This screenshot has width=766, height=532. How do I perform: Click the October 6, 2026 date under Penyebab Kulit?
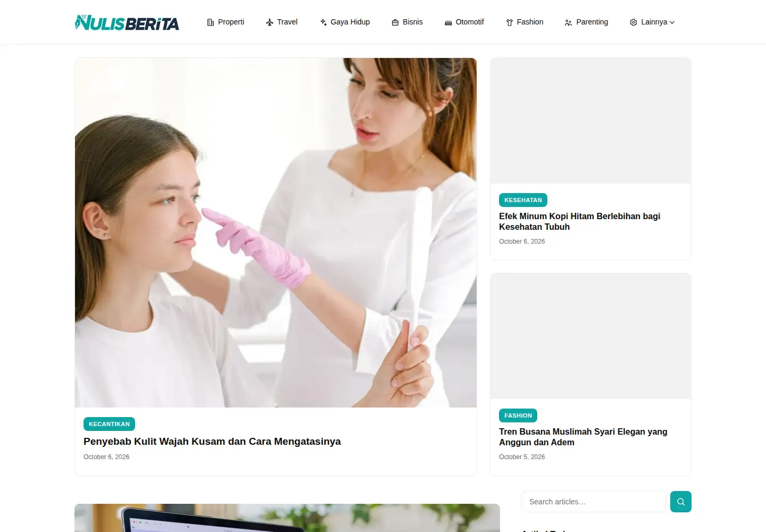point(106,457)
